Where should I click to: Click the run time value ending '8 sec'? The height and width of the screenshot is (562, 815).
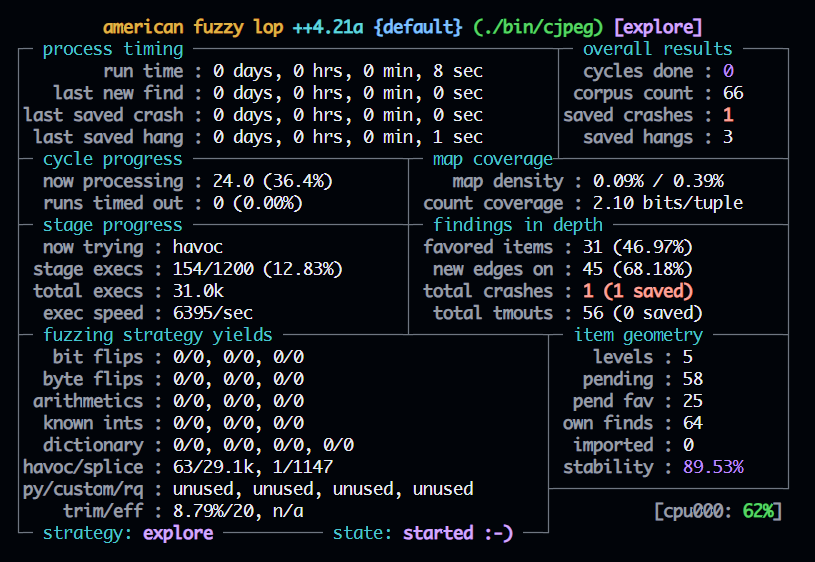point(348,71)
